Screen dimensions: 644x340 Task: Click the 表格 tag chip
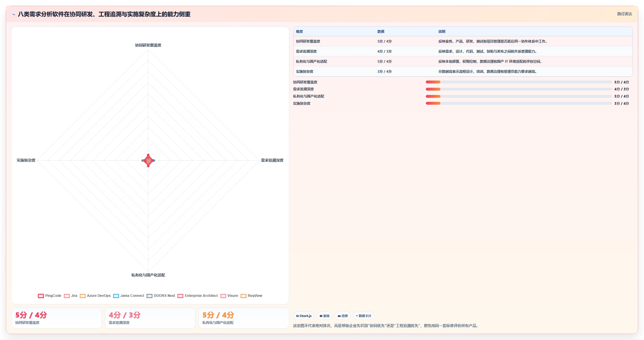coord(325,316)
